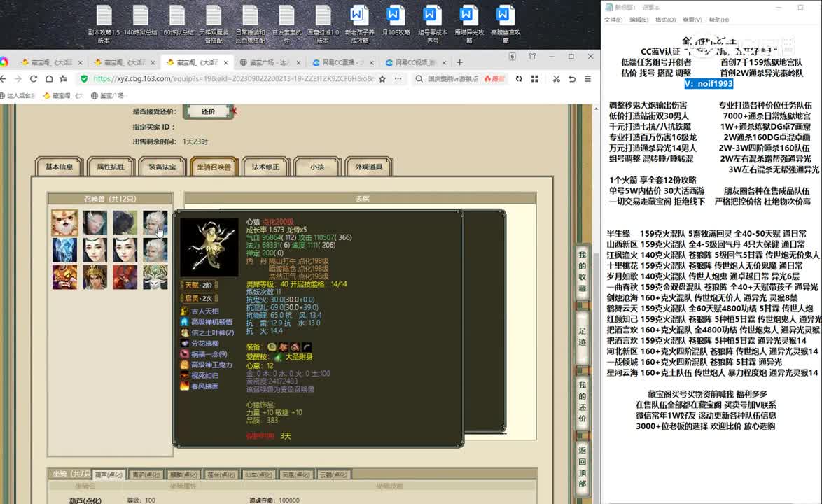822x504 pixels.
Task: Click the first green round equipment icon
Action: [272, 346]
